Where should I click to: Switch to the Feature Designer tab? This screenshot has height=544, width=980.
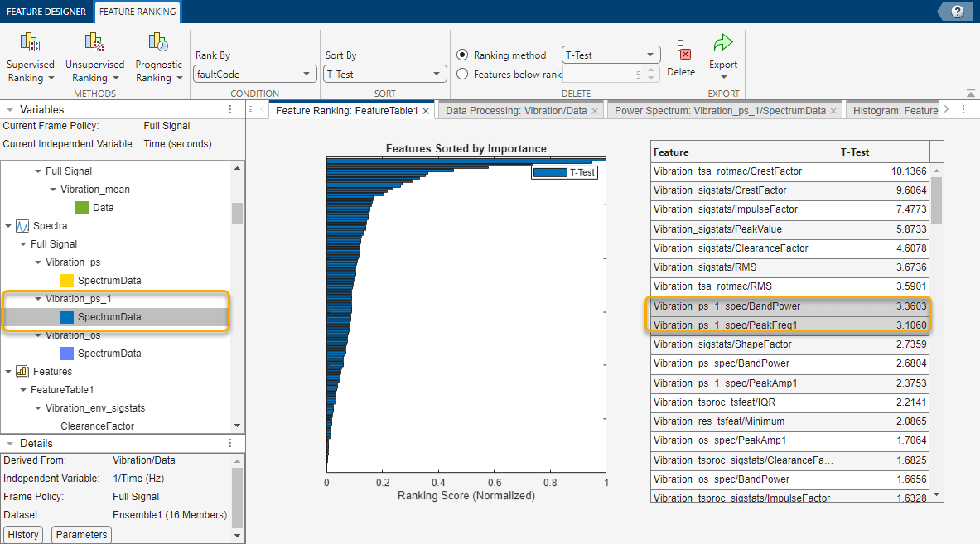click(x=46, y=12)
